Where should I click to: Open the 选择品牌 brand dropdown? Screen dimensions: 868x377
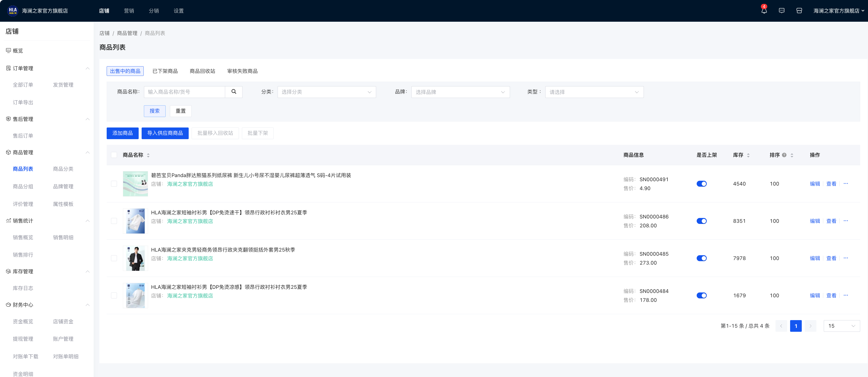460,92
